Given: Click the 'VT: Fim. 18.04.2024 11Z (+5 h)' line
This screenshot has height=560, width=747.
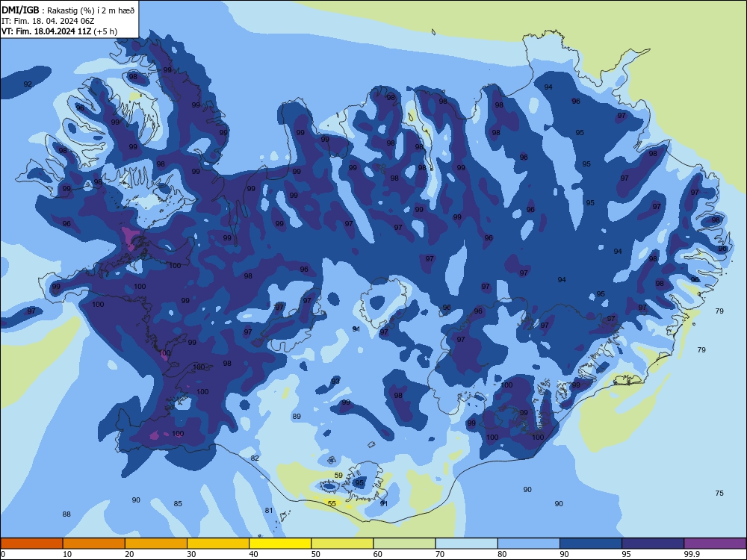Looking at the screenshot, I should (59, 31).
